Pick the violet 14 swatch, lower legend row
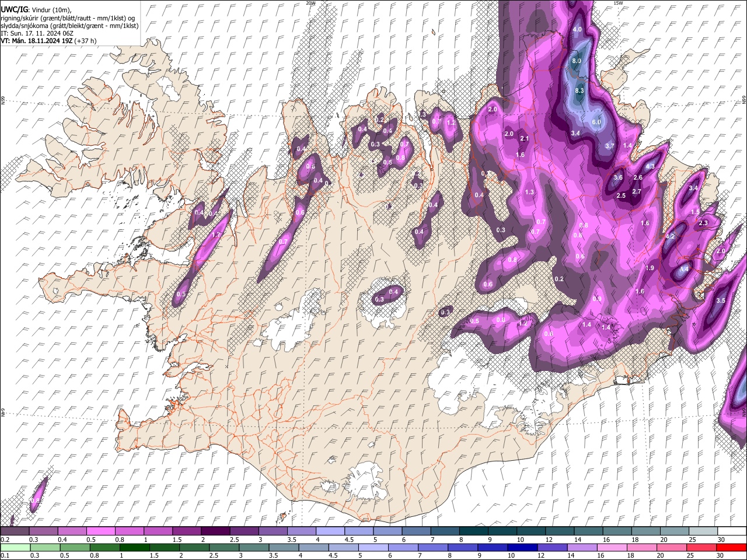This screenshot has width=747, height=560. click(582, 548)
